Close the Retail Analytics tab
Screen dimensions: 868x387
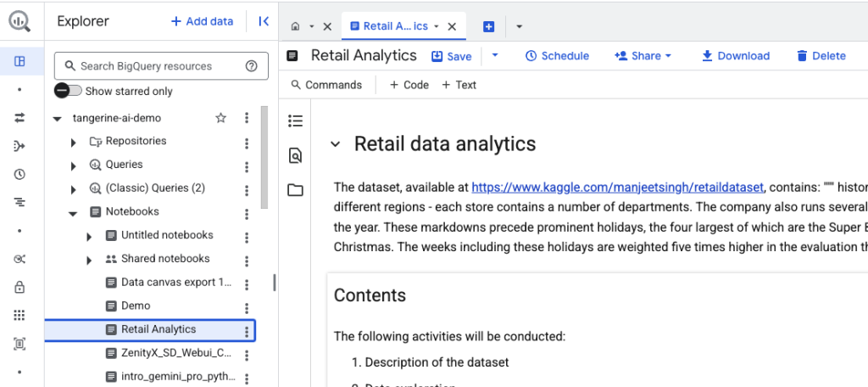point(452,26)
